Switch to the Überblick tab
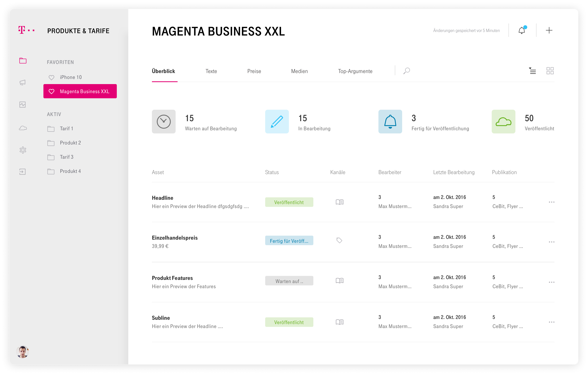This screenshot has height=375, width=588. [163, 71]
